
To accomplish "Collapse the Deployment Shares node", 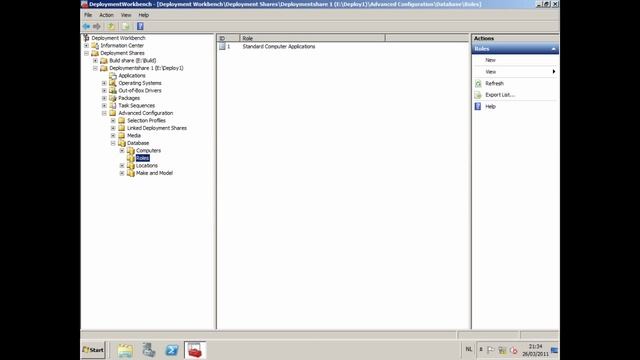I will pyautogui.click(x=87, y=53).
